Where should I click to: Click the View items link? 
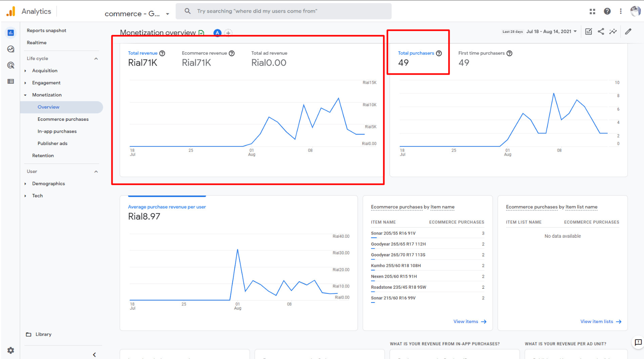point(470,321)
